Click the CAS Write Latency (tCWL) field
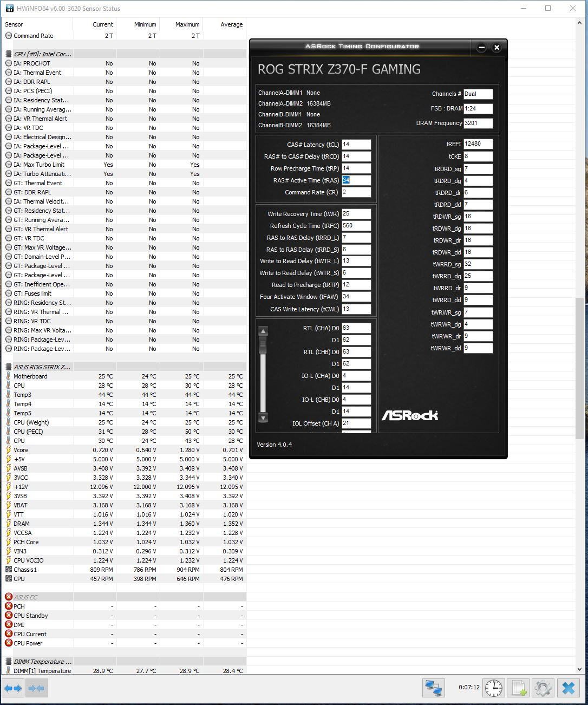Viewport: 588px width, 705px height. (356, 309)
